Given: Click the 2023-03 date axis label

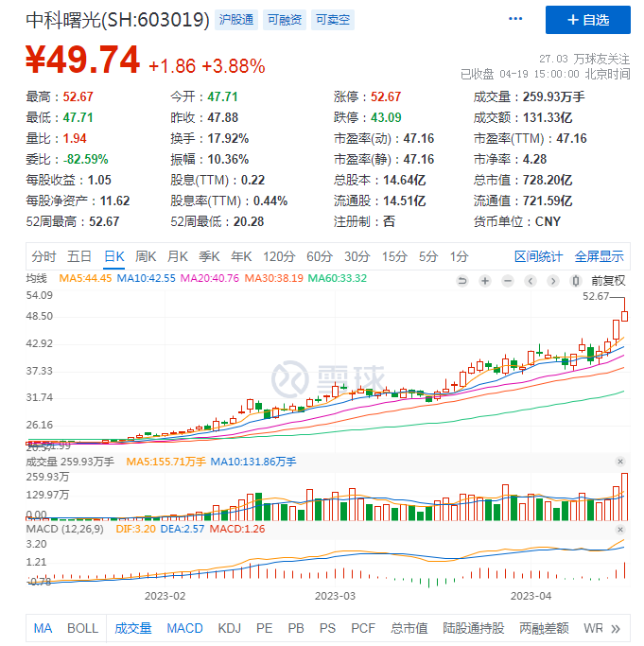Looking at the screenshot, I should click(335, 596).
